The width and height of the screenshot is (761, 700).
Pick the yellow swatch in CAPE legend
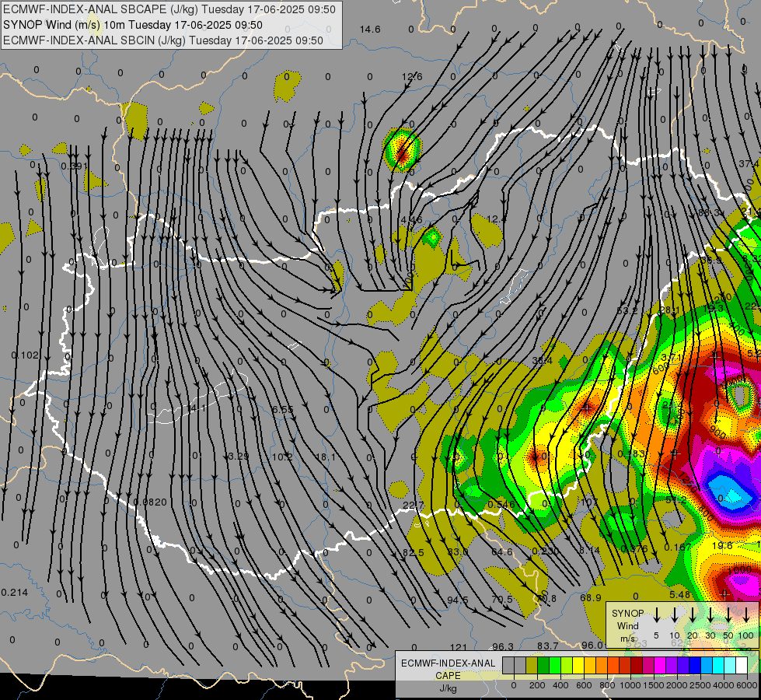[x=578, y=666]
